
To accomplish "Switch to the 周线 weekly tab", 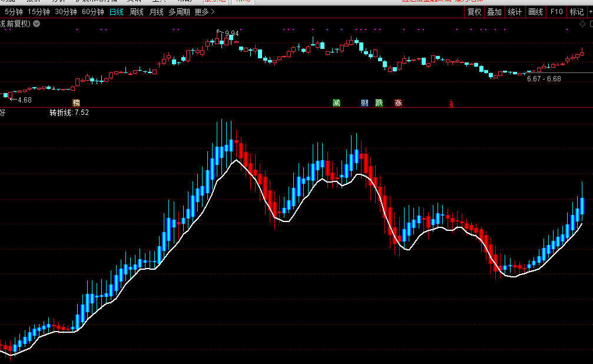I will tap(136, 12).
